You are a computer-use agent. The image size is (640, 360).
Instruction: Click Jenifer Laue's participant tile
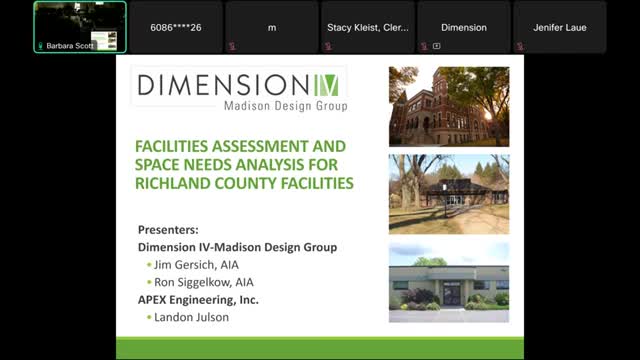coord(560,27)
